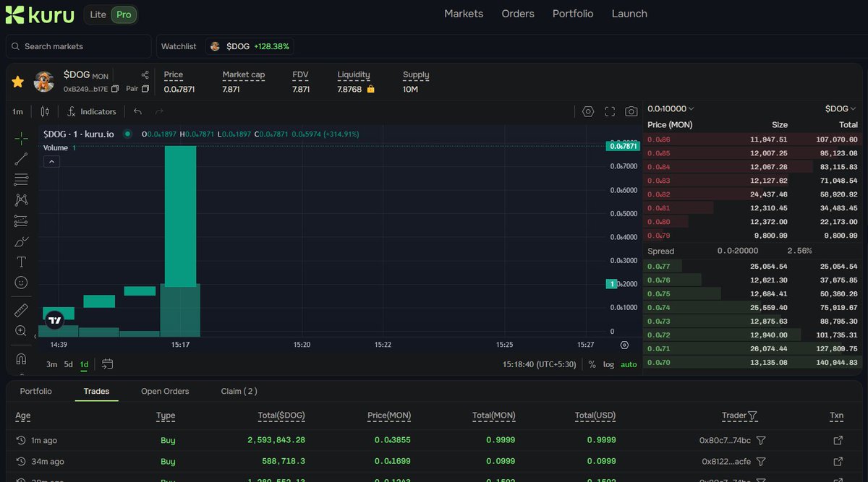
Task: Undo the last chart action
Action: click(137, 111)
